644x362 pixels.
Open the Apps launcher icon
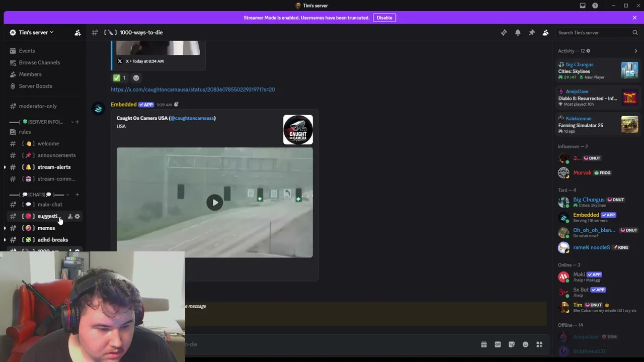pos(539,344)
